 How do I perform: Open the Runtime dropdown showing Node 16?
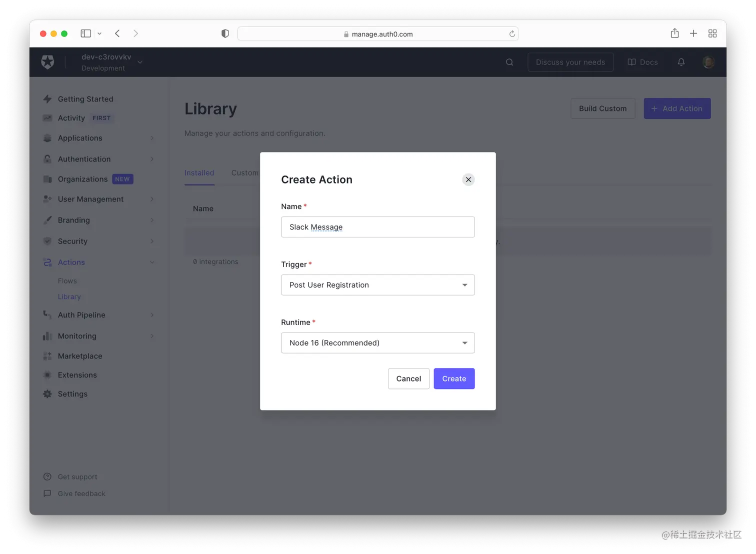[377, 342]
